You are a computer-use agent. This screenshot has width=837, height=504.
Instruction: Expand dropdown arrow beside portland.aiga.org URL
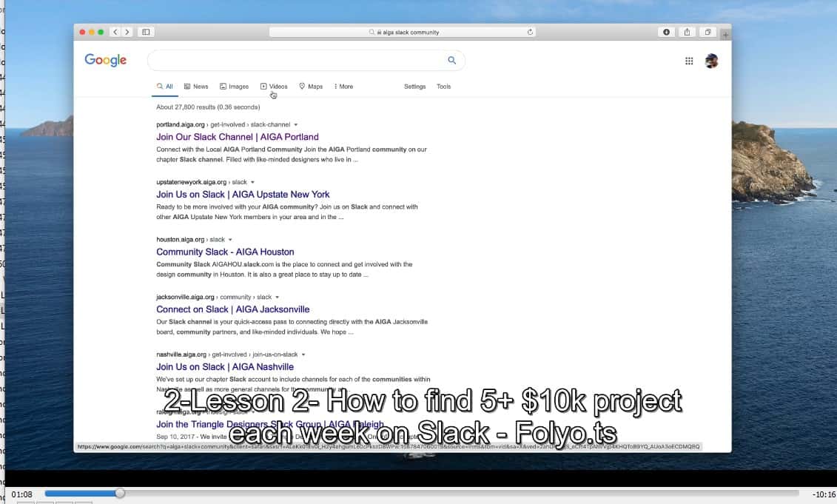[296, 125]
